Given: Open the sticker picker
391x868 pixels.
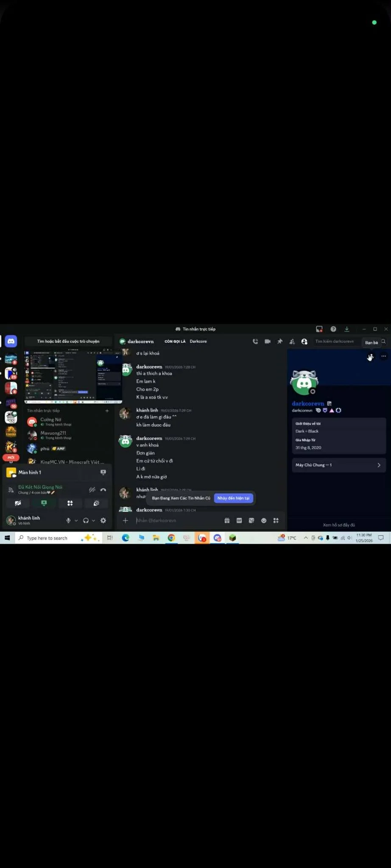Looking at the screenshot, I should pyautogui.click(x=251, y=520).
